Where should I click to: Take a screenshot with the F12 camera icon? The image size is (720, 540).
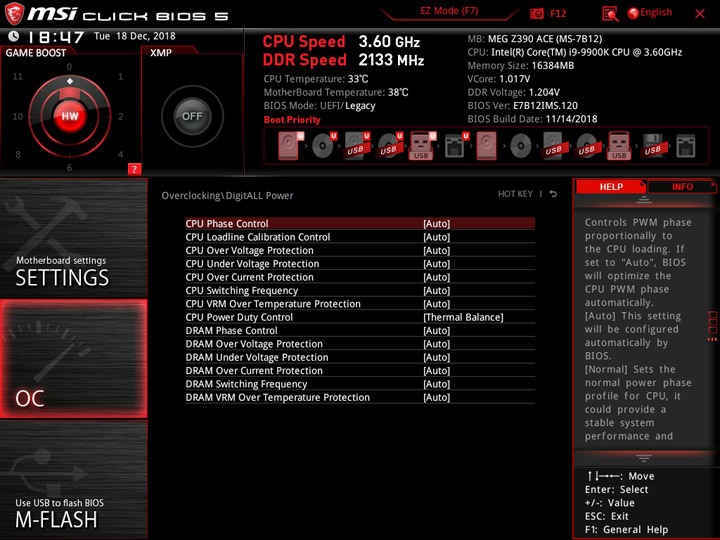536,13
